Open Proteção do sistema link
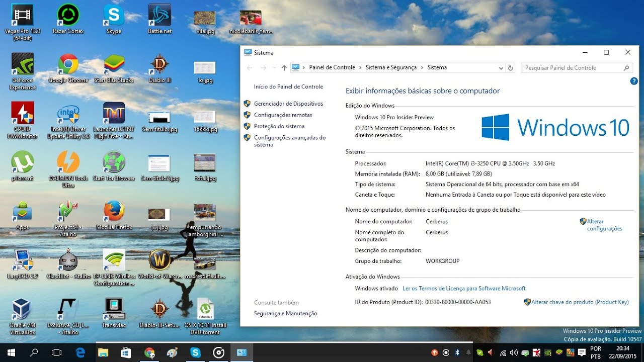This screenshot has width=644, height=362. [279, 127]
